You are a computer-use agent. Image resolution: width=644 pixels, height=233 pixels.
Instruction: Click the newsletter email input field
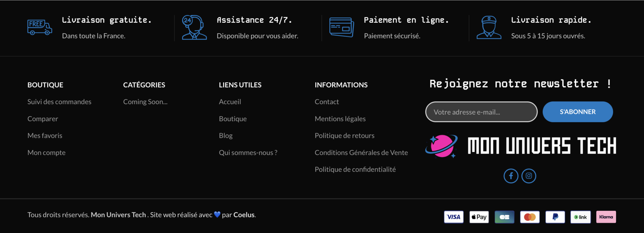pyautogui.click(x=481, y=111)
